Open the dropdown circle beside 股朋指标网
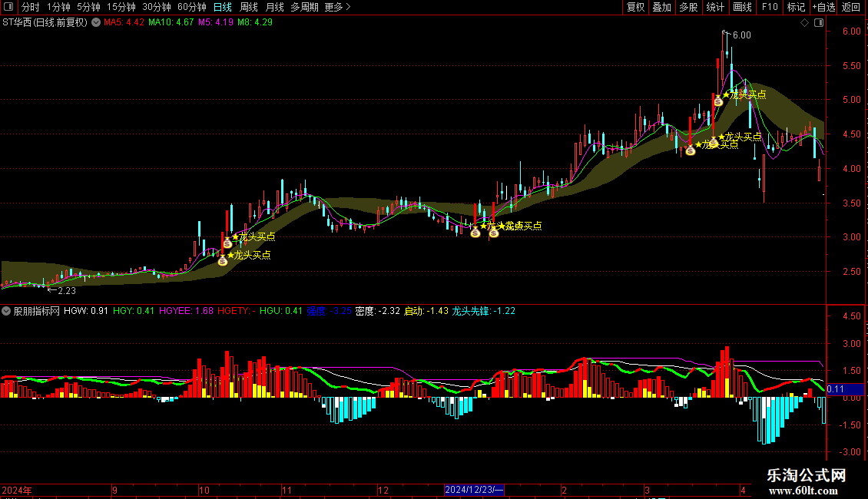Viewport: 868px width, 499px height. [x=6, y=311]
